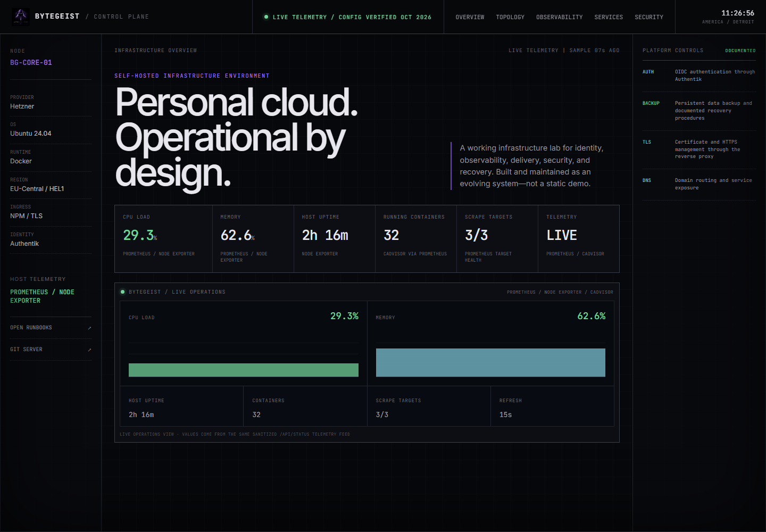Click the Control Plane label in header
This screenshot has width=766, height=532.
(x=121, y=16)
